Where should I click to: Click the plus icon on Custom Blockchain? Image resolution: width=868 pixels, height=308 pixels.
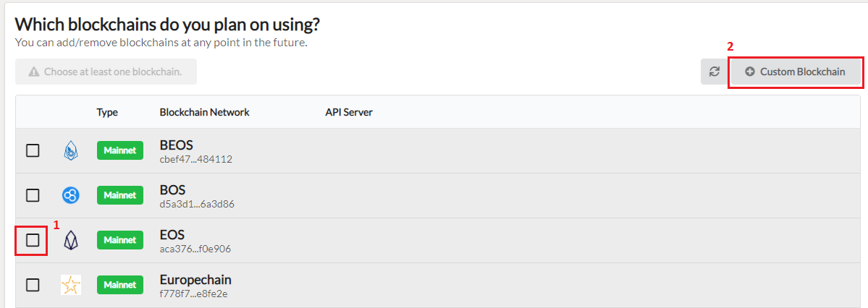[x=750, y=72]
